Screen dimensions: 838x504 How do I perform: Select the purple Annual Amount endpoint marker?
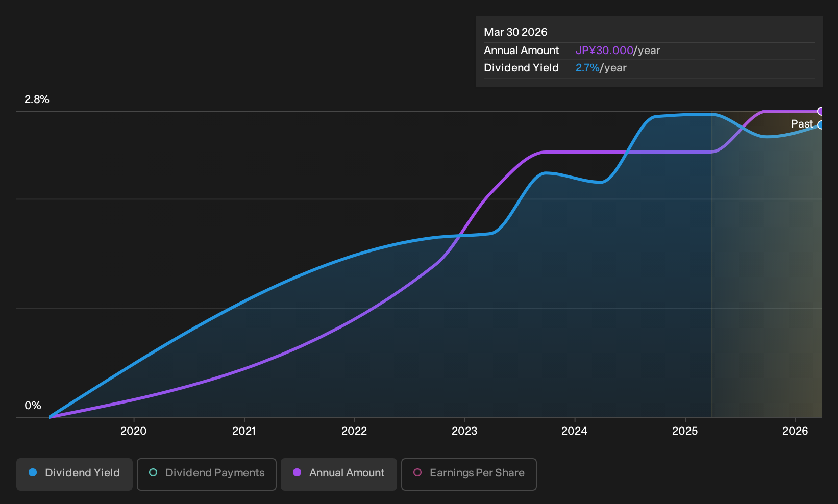(x=821, y=111)
